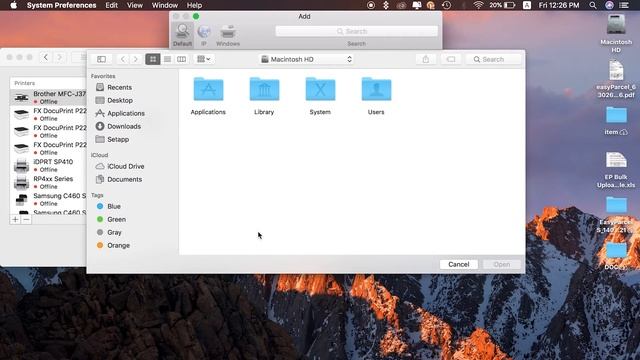Select the Default tab in Add window
640x360 pixels.
click(x=182, y=35)
